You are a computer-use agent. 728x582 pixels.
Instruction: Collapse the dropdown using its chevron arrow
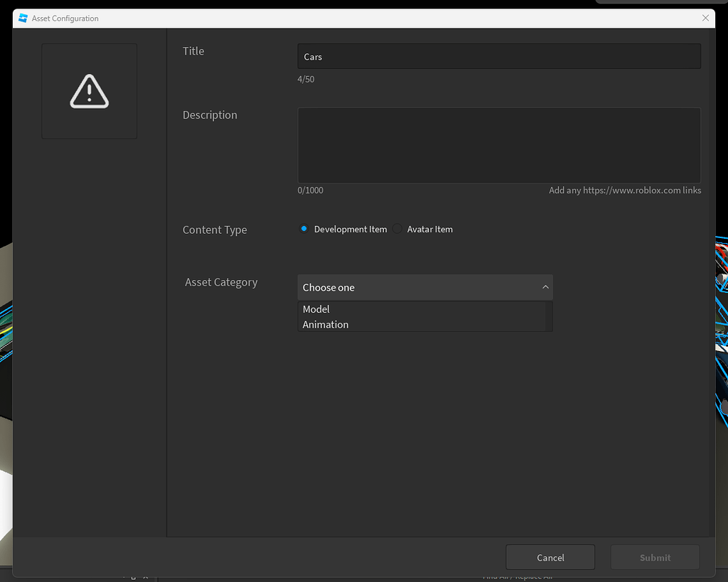[x=545, y=287]
